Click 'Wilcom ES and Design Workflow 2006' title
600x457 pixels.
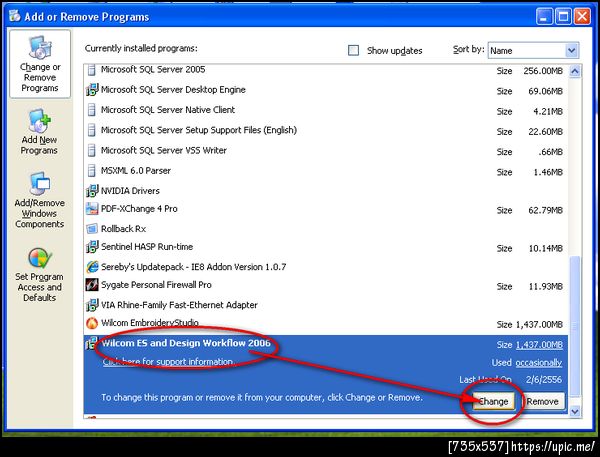(x=186, y=343)
